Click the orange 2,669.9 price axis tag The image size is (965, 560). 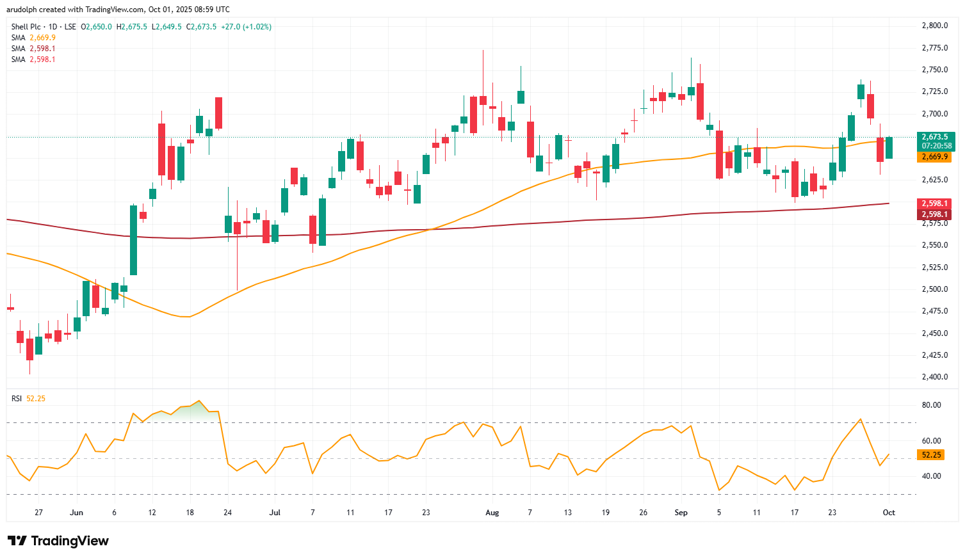coord(936,157)
